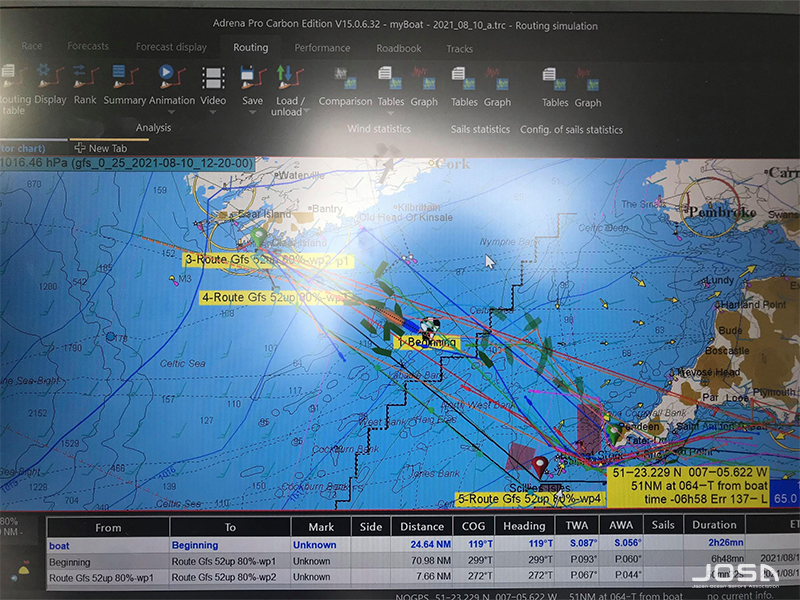Click the Load / unload icon

pos(289,78)
